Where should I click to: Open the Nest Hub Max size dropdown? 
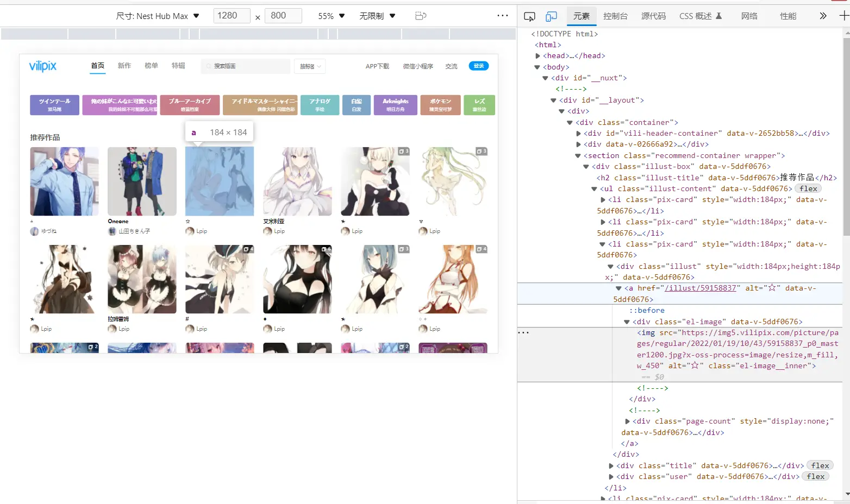pos(158,16)
